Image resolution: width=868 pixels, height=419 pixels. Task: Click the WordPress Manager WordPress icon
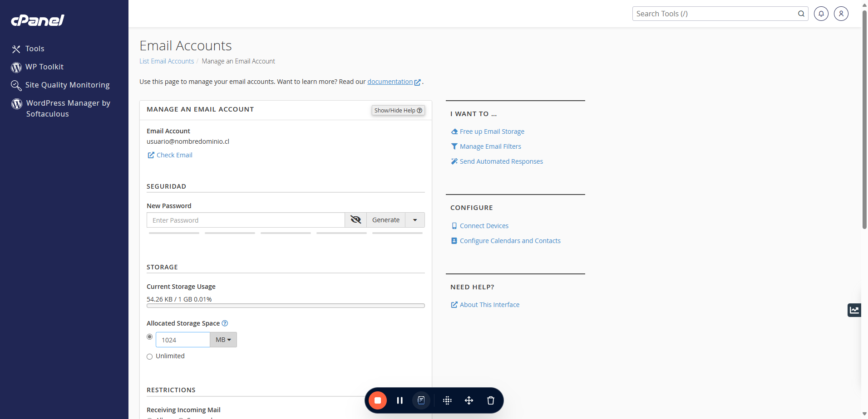coord(17,104)
